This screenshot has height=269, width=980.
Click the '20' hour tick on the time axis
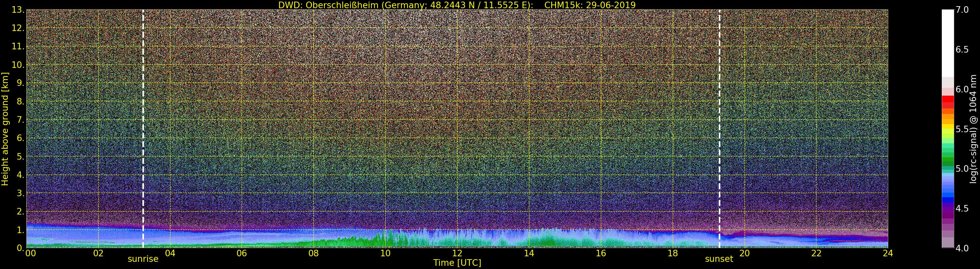point(744,253)
